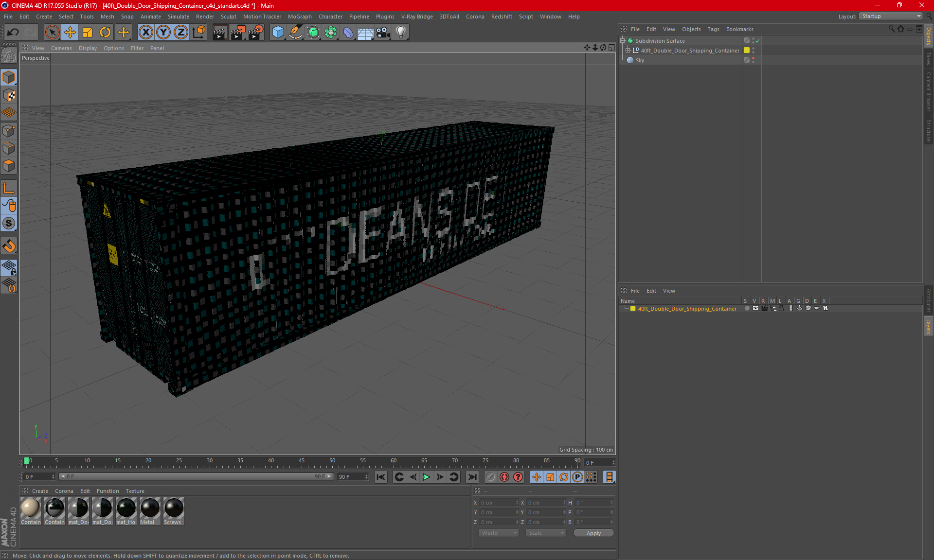
Task: Toggle layer lock for container layer
Action: pos(781,308)
